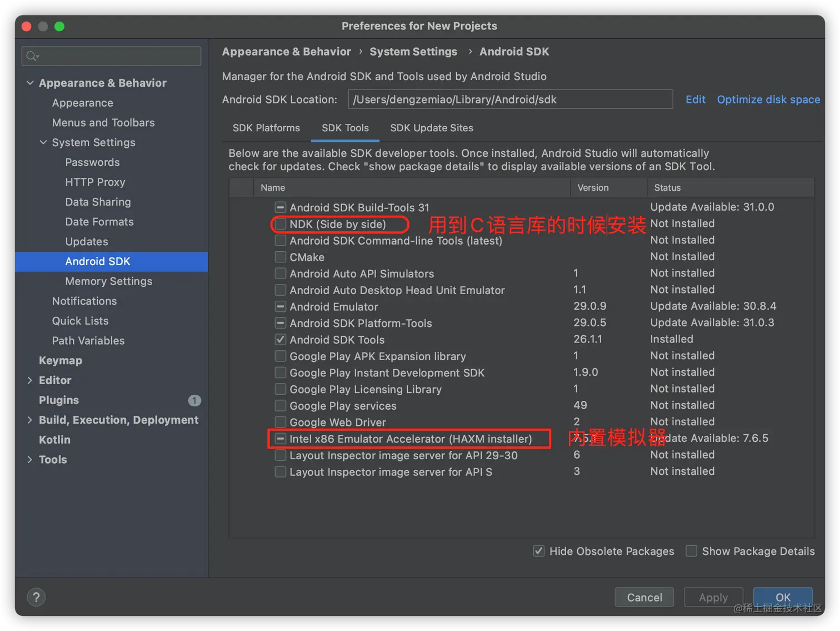840x631 pixels.
Task: Open Notifications settings
Action: point(84,301)
